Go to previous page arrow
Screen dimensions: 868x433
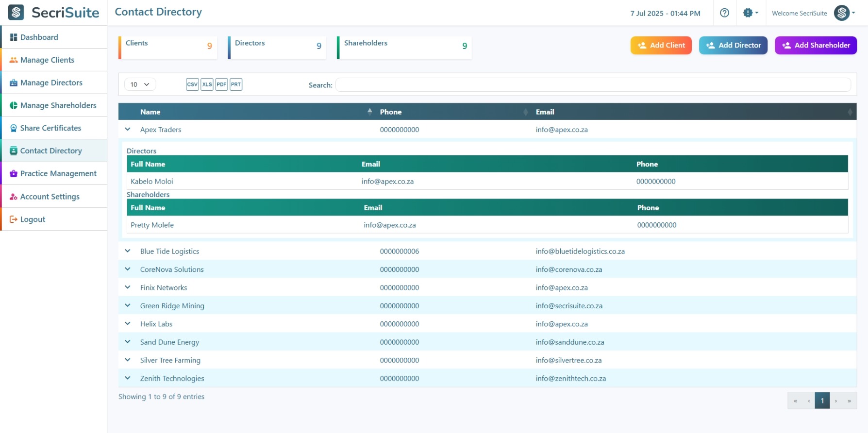point(809,401)
